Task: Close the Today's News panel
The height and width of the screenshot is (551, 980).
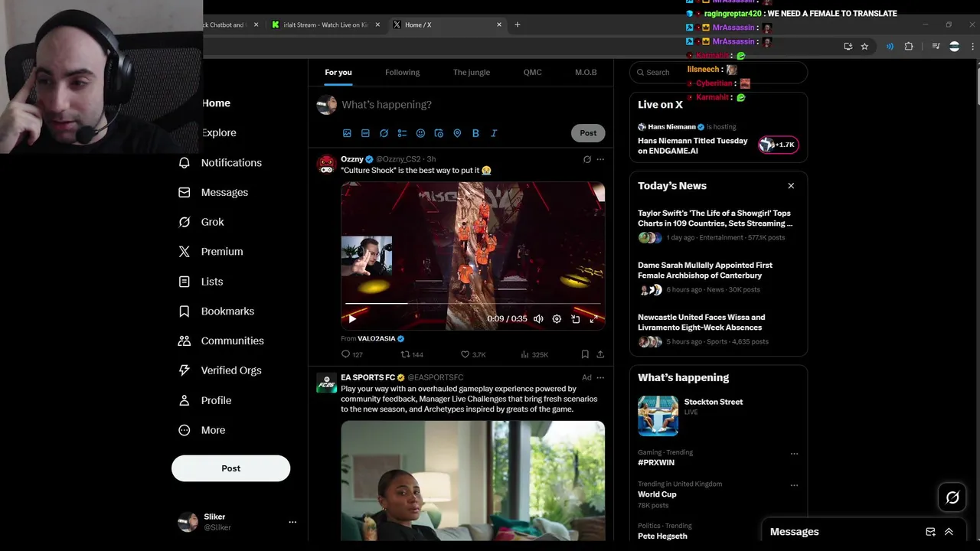Action: click(791, 186)
